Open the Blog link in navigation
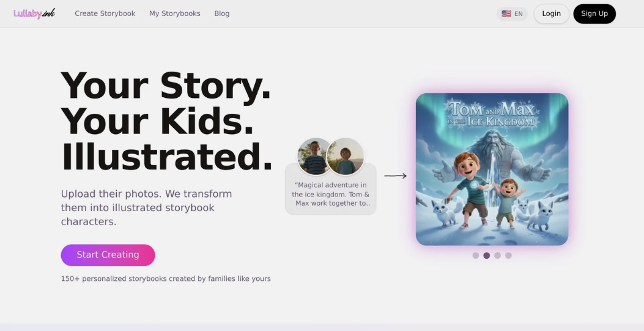The height and width of the screenshot is (331, 644). (221, 13)
